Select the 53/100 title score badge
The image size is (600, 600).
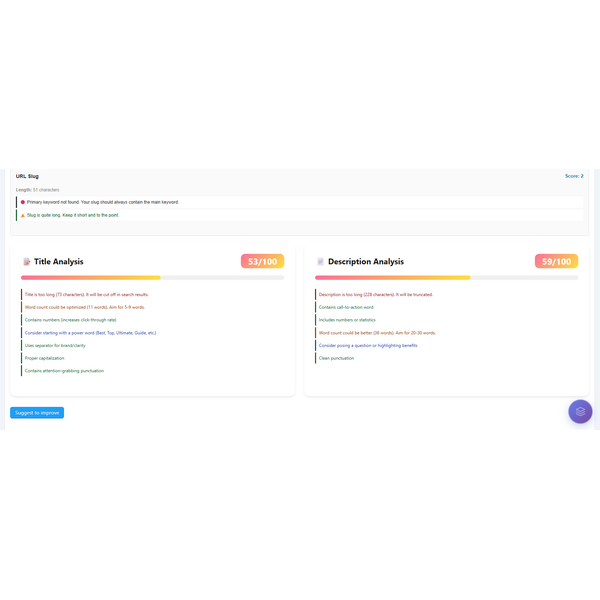(x=262, y=261)
